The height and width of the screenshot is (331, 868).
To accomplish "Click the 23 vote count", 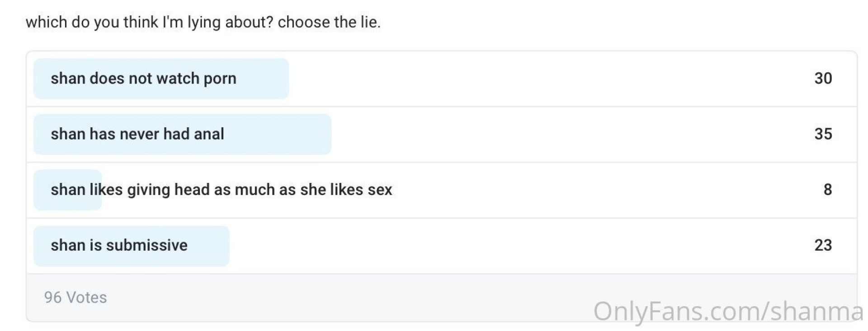I will pos(823,245).
